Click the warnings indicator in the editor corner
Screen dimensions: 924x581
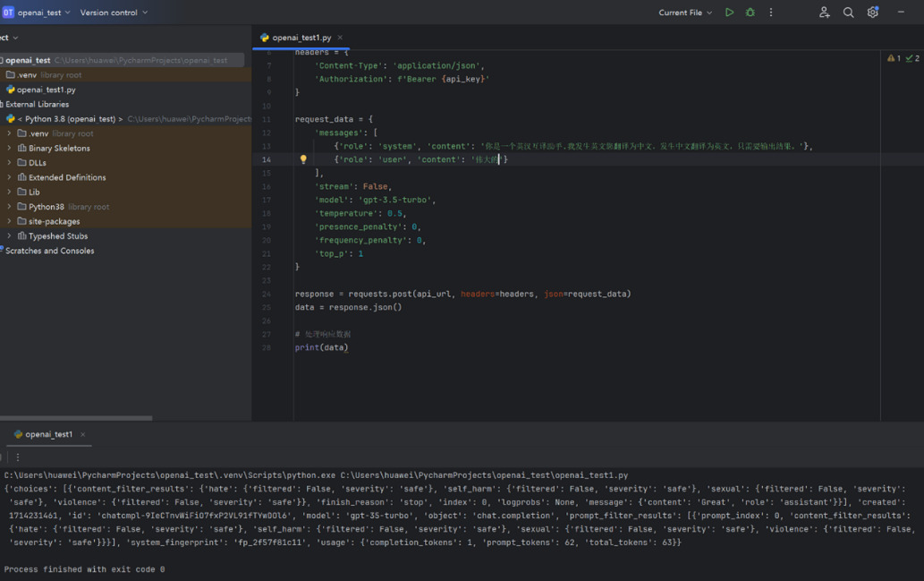(894, 58)
